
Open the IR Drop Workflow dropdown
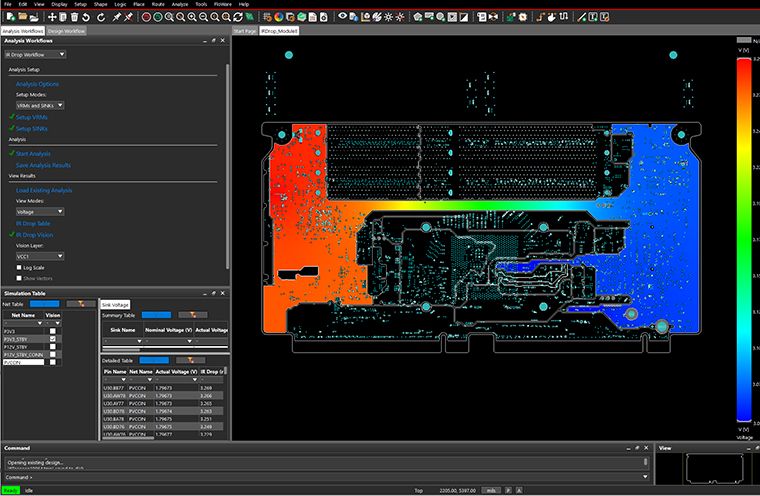point(34,54)
